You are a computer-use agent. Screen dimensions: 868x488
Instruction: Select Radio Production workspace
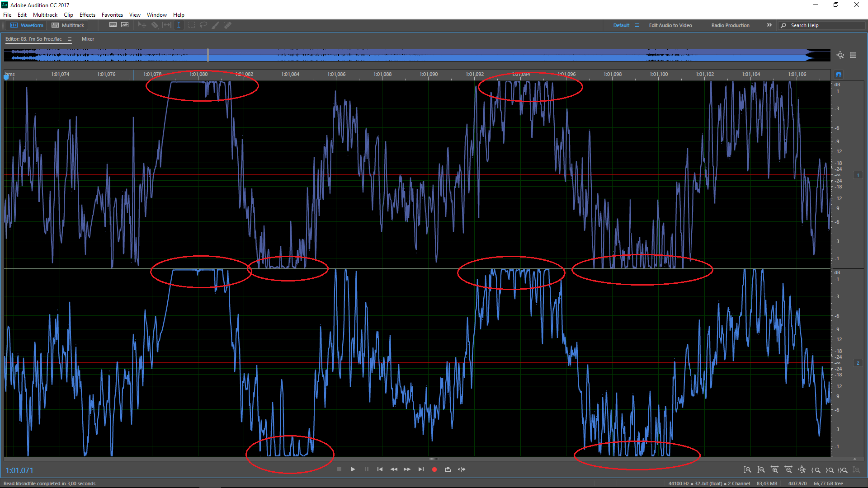pos(730,25)
